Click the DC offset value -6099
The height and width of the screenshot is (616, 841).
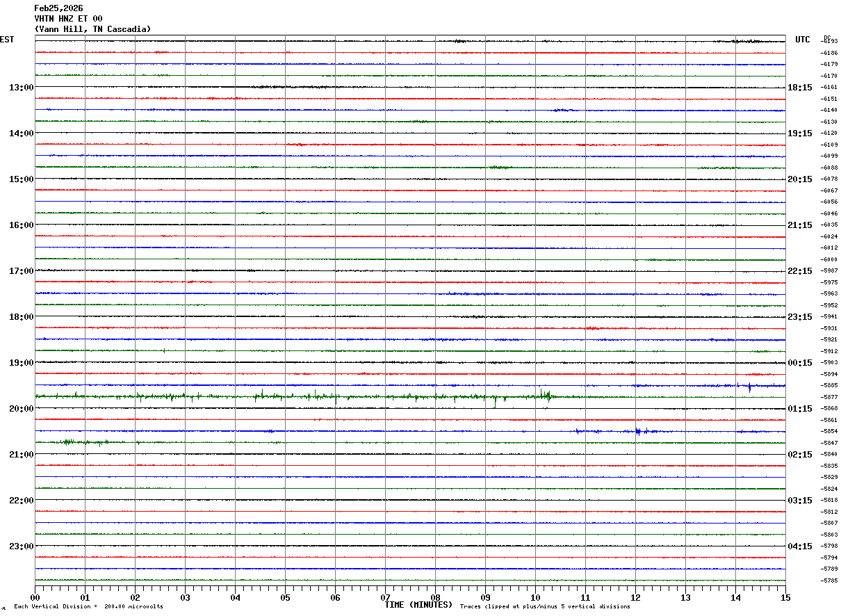(x=830, y=156)
